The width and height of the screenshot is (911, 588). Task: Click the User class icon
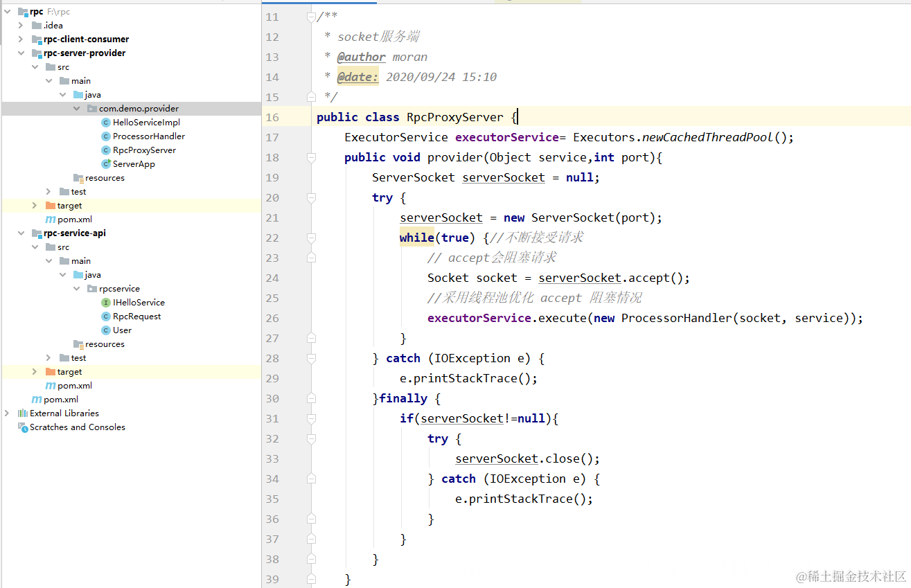point(106,330)
